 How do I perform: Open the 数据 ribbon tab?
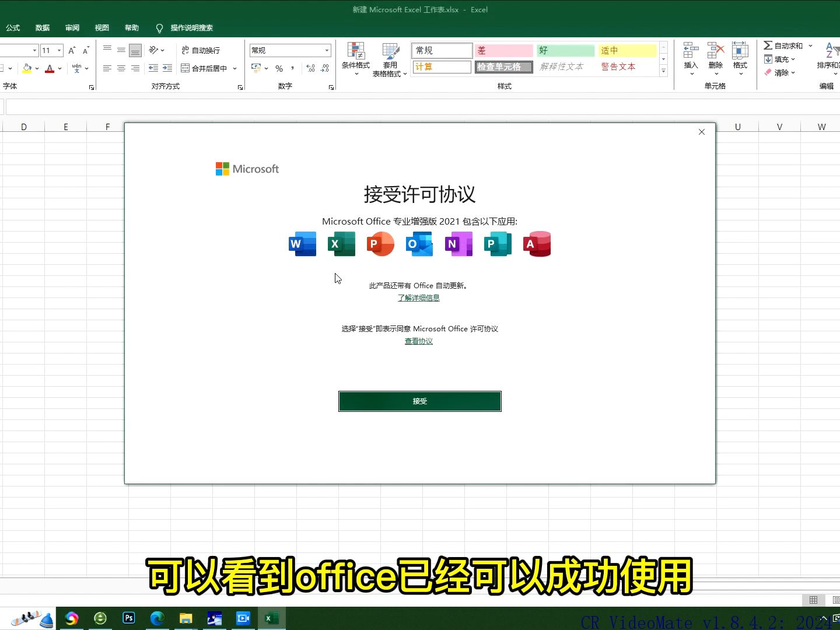(x=43, y=27)
